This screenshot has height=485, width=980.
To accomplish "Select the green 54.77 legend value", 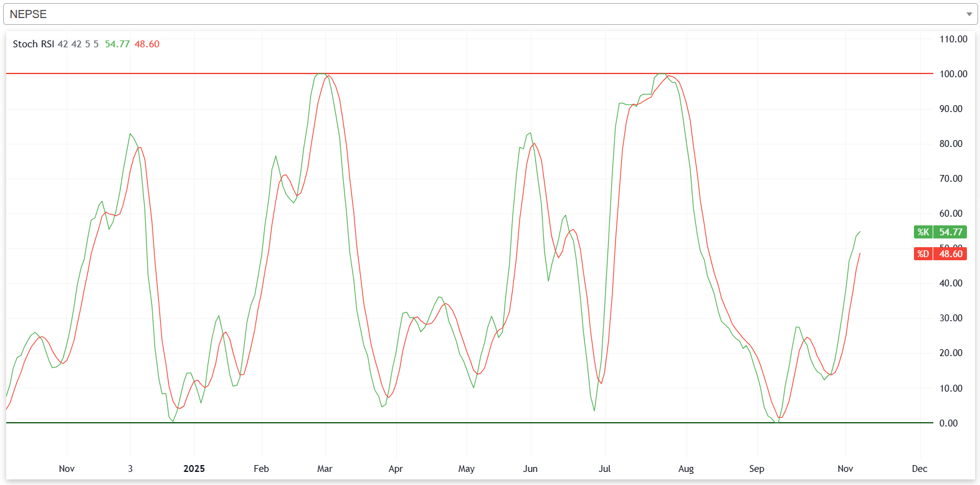I will (x=117, y=44).
